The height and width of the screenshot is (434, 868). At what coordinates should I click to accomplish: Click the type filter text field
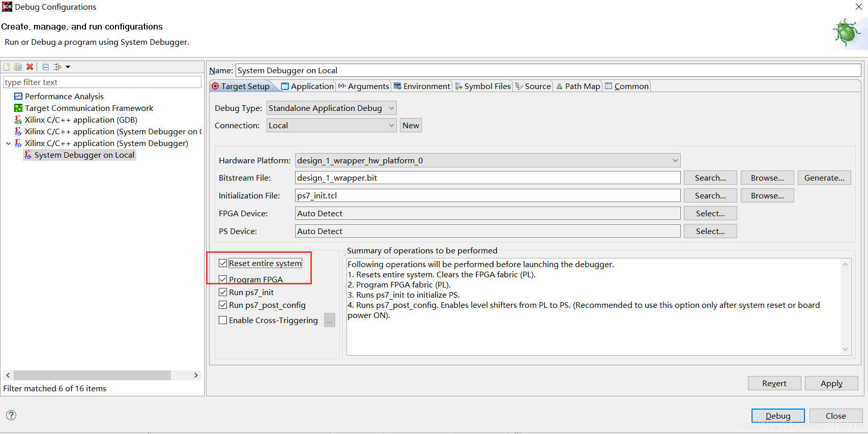[x=102, y=82]
